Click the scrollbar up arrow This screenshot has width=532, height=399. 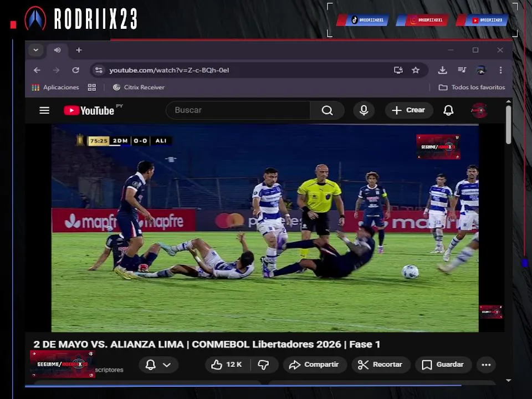(x=508, y=101)
